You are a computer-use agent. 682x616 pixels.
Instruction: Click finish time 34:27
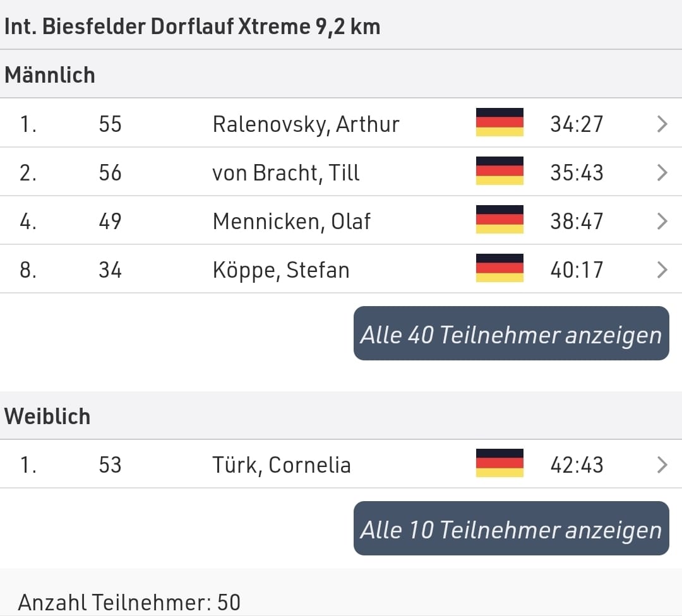pos(577,124)
